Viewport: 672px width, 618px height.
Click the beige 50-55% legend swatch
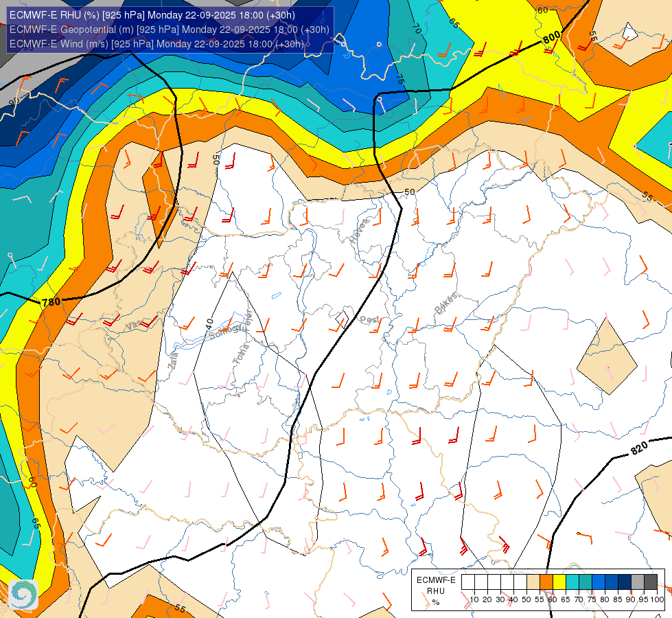click(533, 582)
